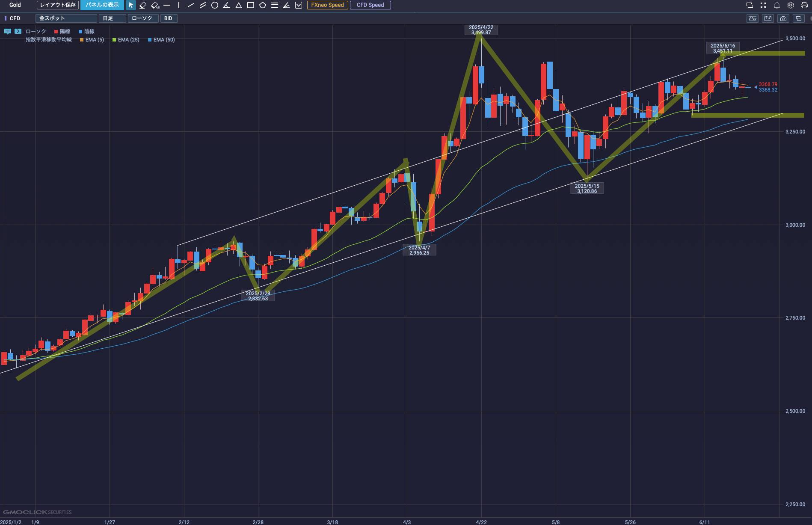Open the drawing tools dropdown box

[299, 5]
